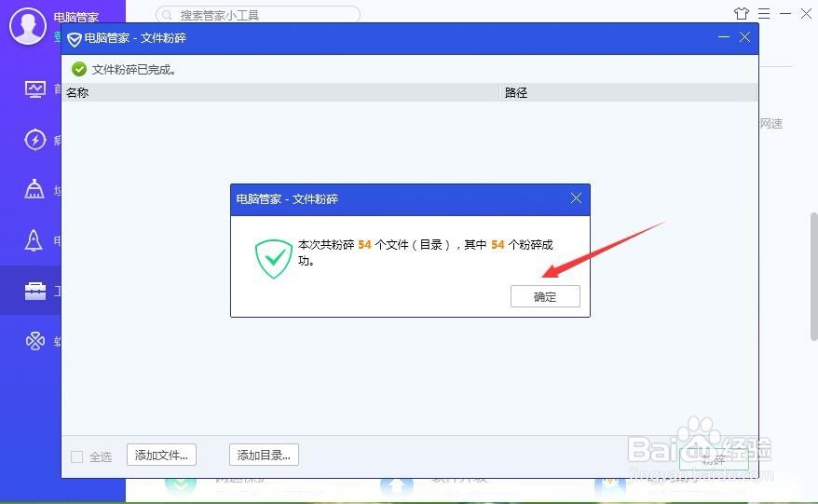
Task: Click the user avatar in the sidebar
Action: (x=28, y=25)
